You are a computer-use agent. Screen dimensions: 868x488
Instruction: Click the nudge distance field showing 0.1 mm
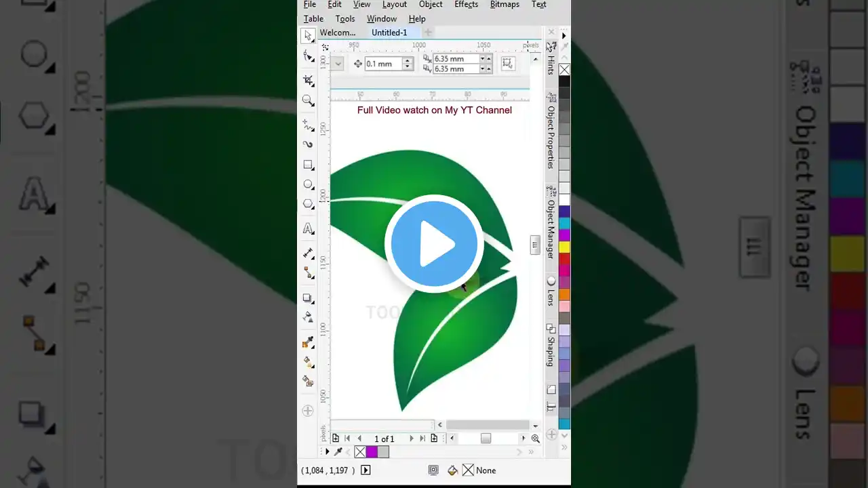pos(384,64)
